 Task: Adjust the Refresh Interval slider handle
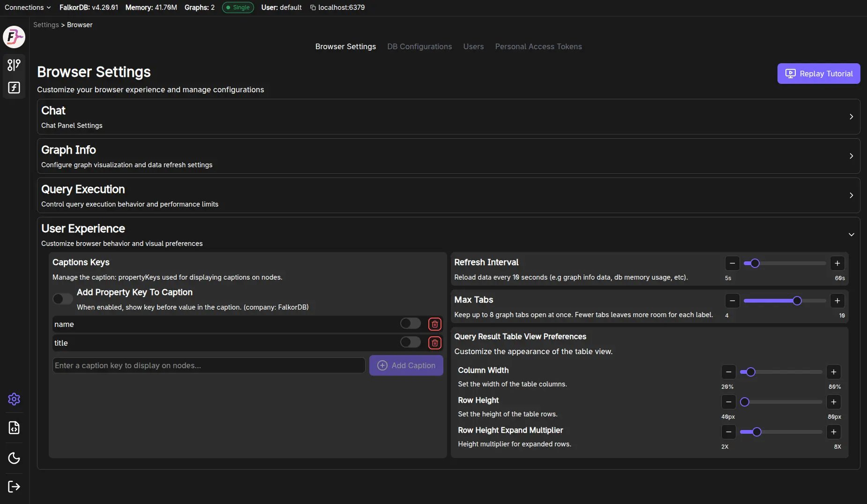[755, 263]
